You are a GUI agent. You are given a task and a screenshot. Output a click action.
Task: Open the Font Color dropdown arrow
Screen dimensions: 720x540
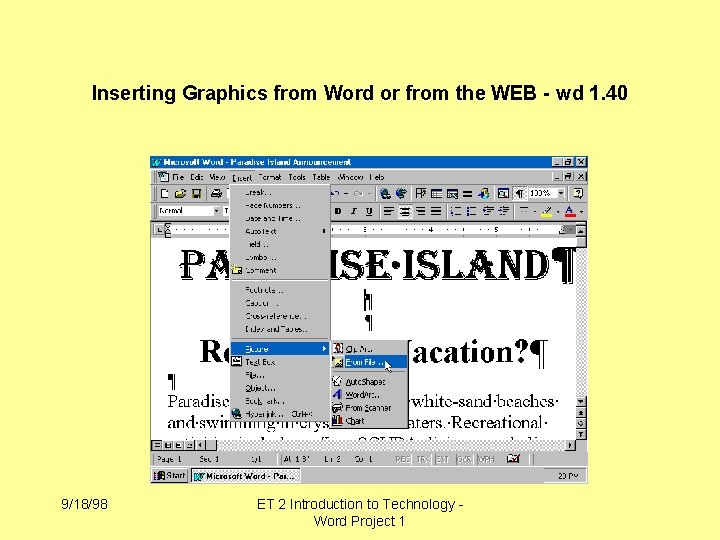[x=581, y=211]
